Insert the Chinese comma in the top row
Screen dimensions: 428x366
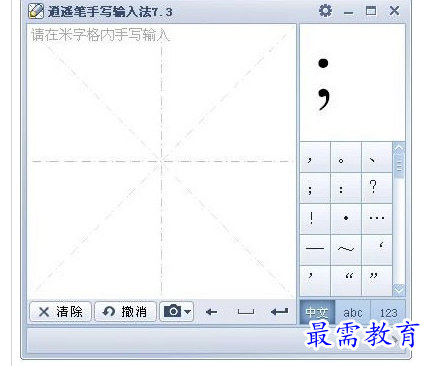point(315,157)
